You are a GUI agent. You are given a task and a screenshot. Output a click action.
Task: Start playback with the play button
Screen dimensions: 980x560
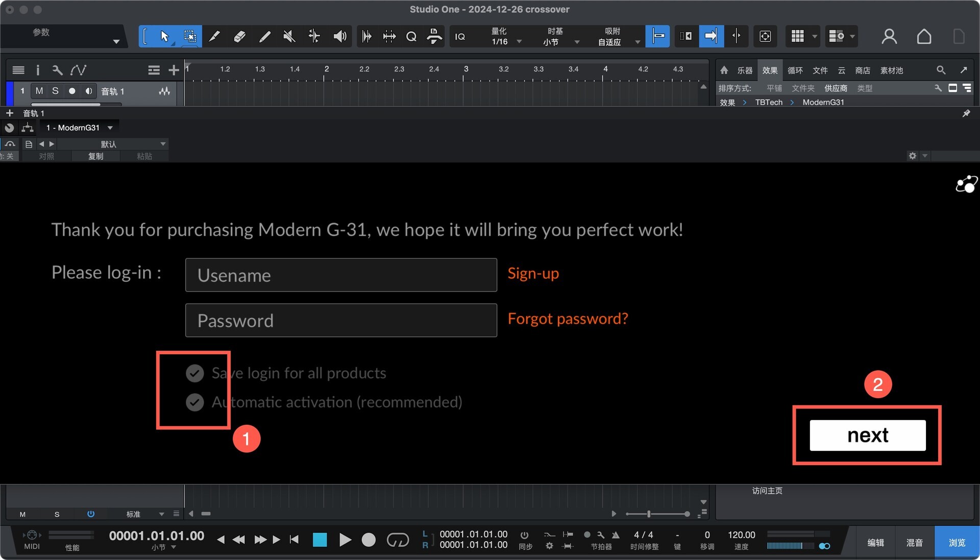click(345, 540)
